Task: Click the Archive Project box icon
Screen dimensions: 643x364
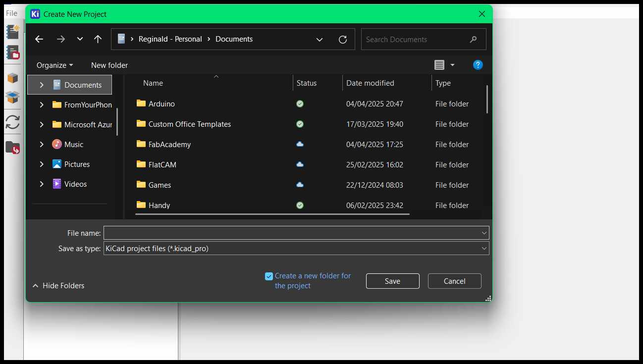Action: (12, 78)
